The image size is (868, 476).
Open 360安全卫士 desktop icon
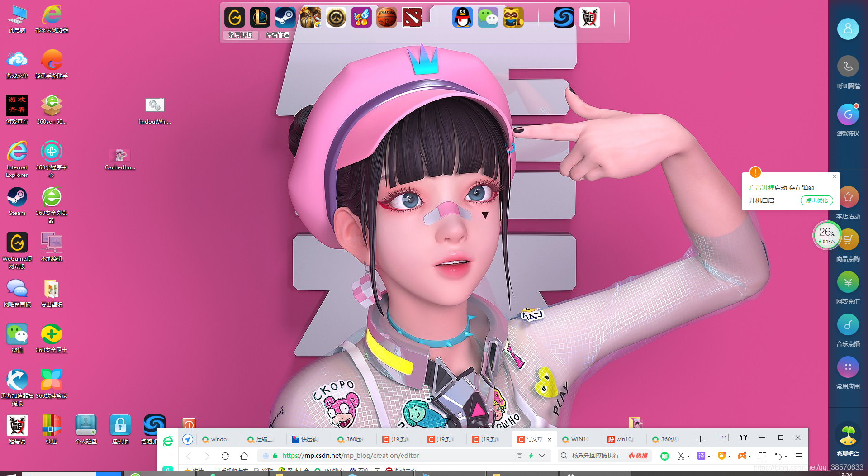52,338
